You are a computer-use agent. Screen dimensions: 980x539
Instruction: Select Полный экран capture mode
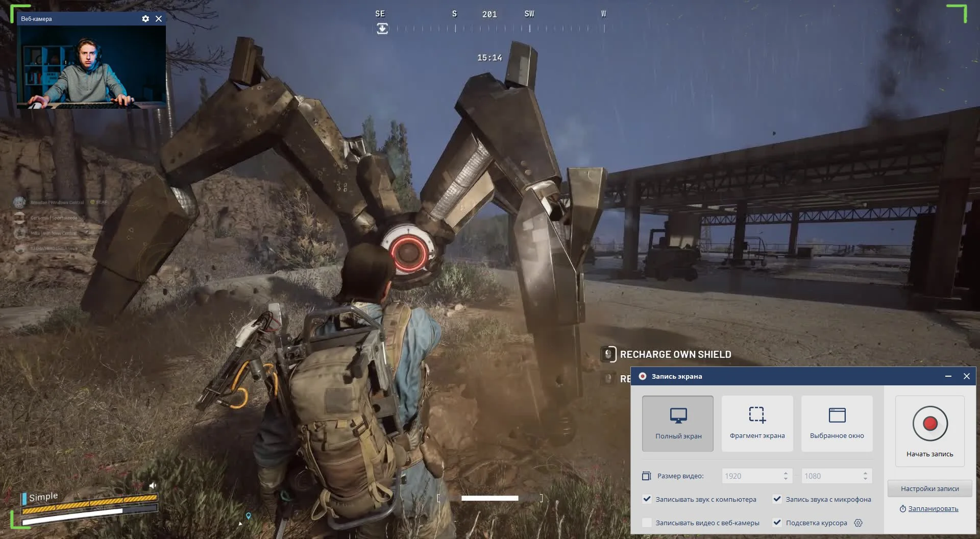tap(678, 423)
